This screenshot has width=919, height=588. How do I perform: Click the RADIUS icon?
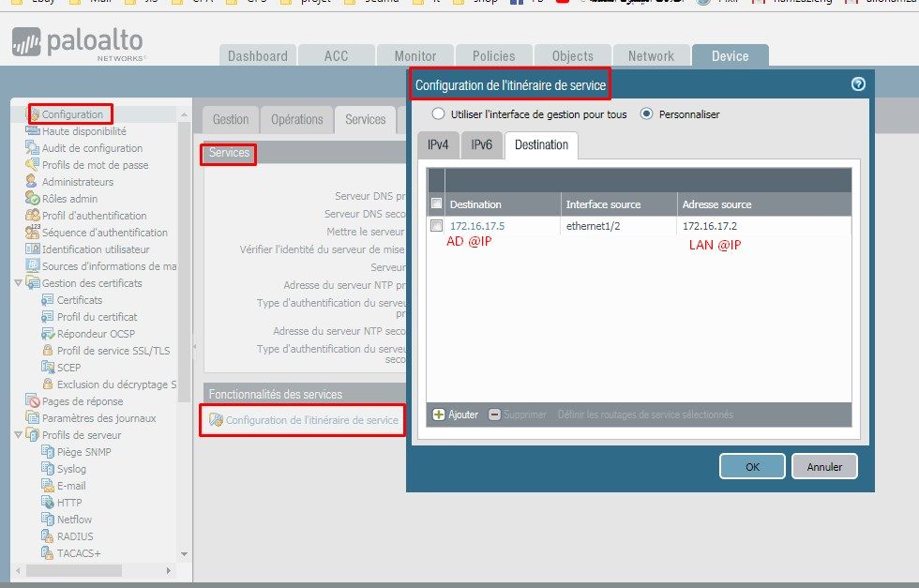click(48, 535)
